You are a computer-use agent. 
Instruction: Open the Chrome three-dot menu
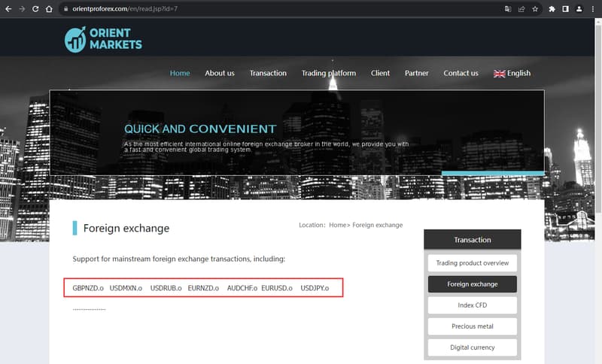coord(593,9)
